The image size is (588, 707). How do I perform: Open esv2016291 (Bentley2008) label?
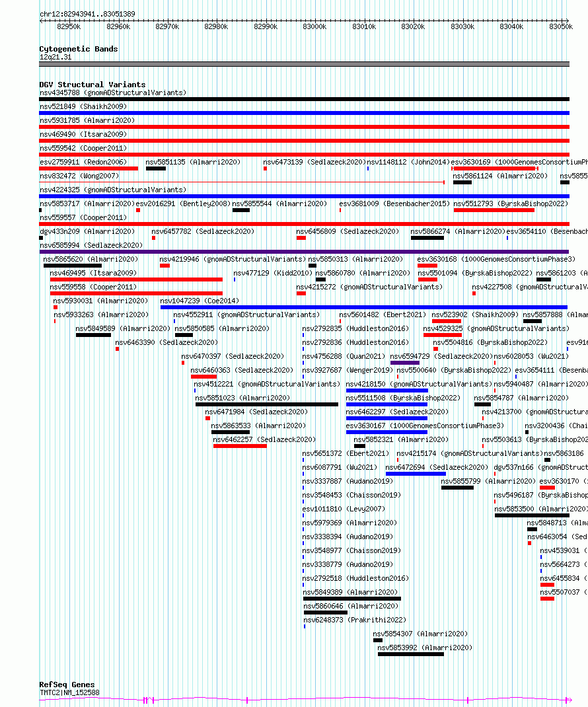click(x=183, y=204)
